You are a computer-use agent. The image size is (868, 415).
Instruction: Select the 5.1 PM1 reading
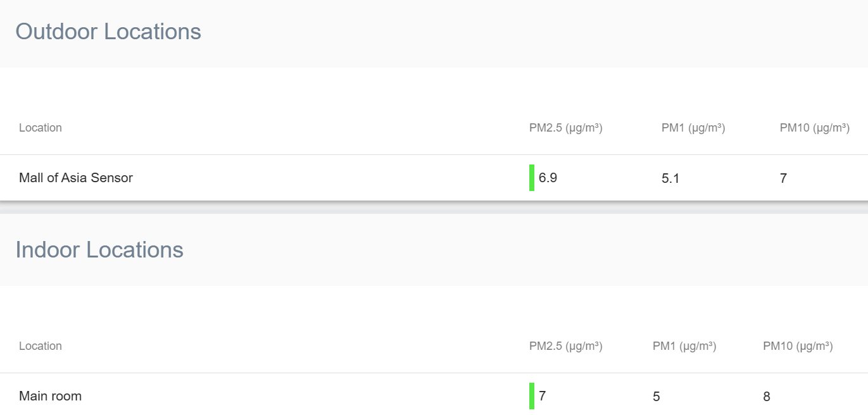[x=670, y=178]
